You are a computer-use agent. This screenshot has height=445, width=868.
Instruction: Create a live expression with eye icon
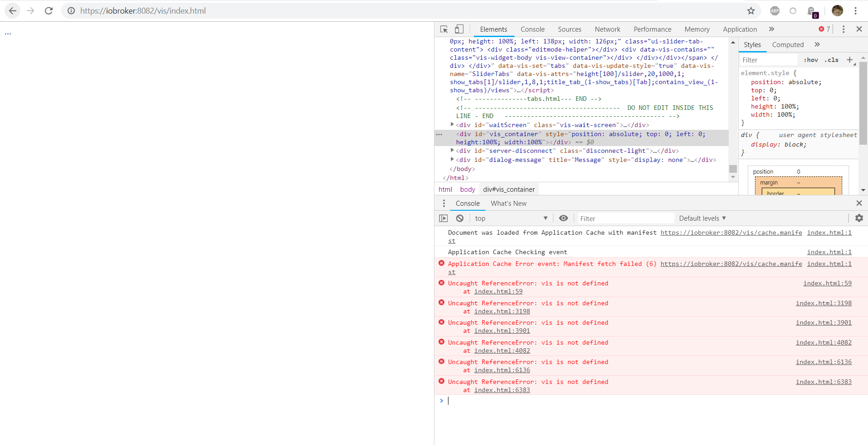563,218
